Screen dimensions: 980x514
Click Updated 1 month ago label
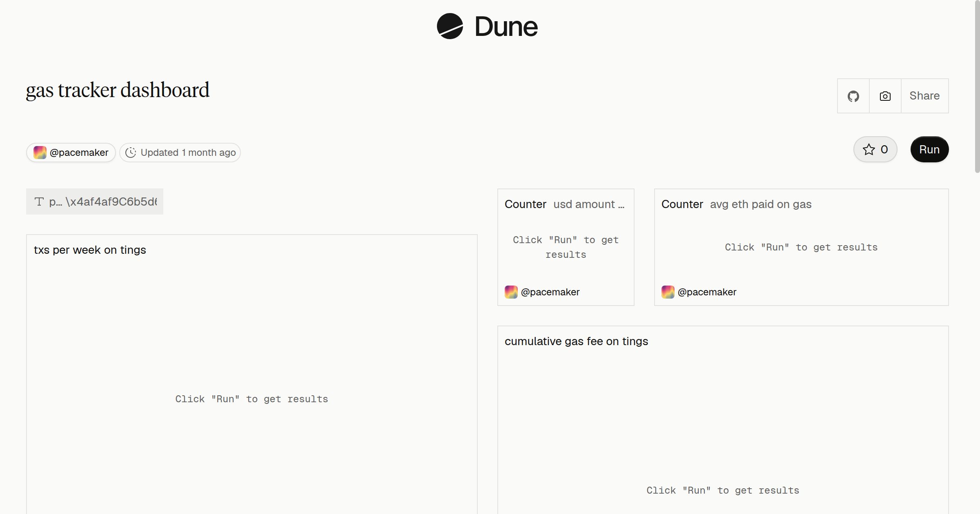pyautogui.click(x=188, y=153)
